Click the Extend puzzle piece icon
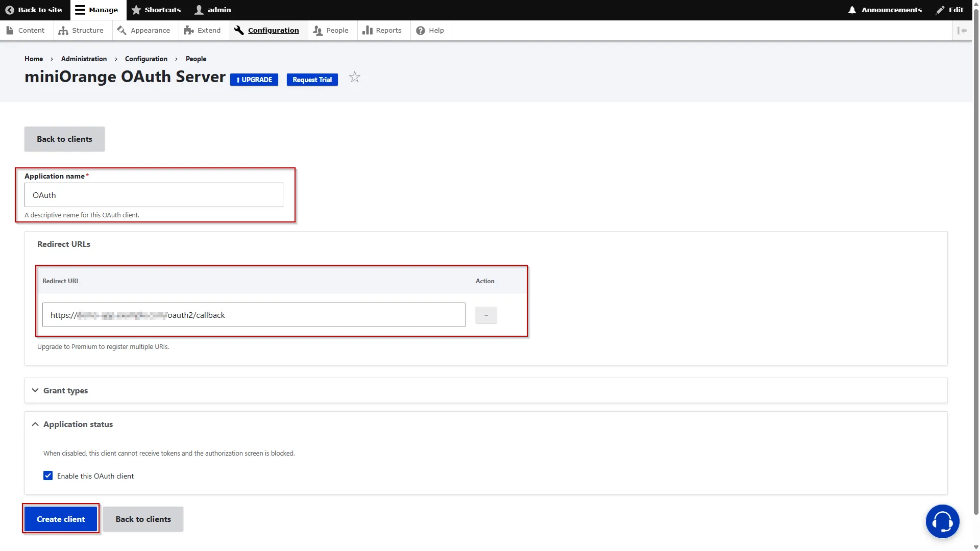 click(189, 31)
